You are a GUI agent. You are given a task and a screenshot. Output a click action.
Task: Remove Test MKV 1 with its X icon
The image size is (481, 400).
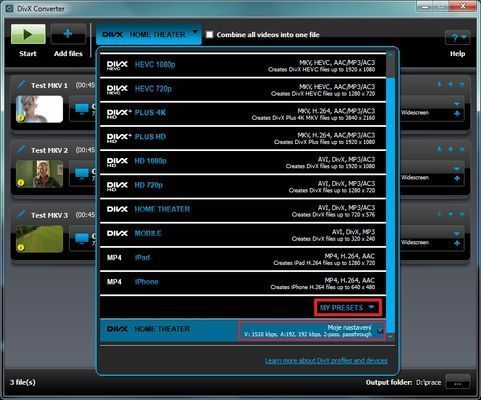click(462, 85)
